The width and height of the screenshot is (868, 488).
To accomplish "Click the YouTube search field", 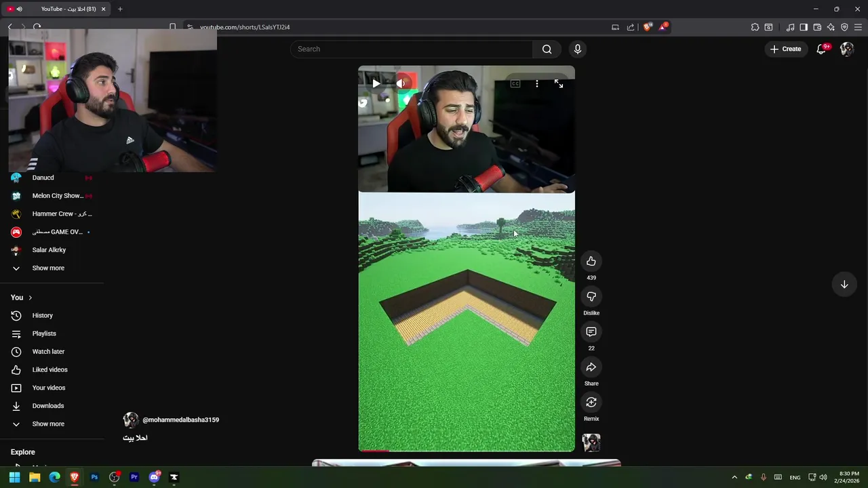I will (x=412, y=49).
